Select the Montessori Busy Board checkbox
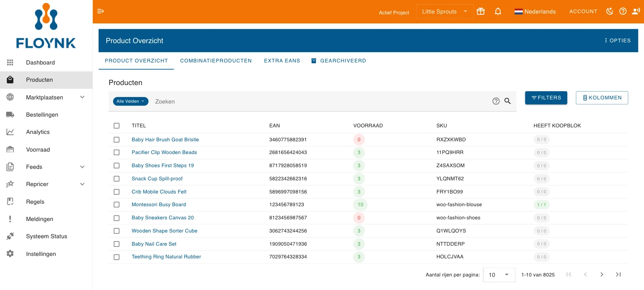This screenshot has width=644, height=290. point(117,205)
